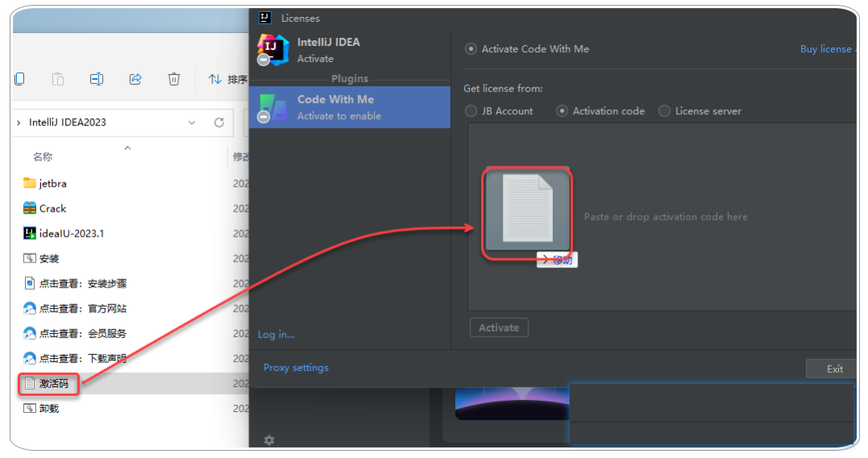Screen dimensions: 868x458
Task: Select Code With Me plugin entry
Action: point(350,107)
